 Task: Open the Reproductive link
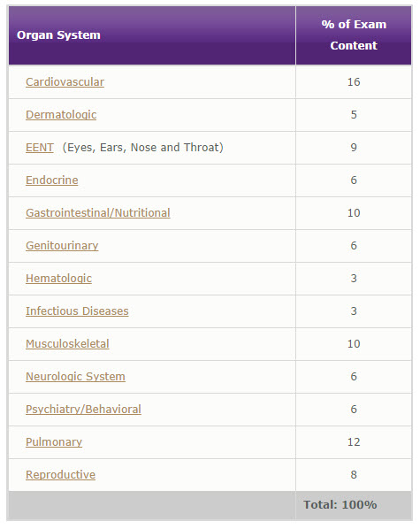coord(61,475)
